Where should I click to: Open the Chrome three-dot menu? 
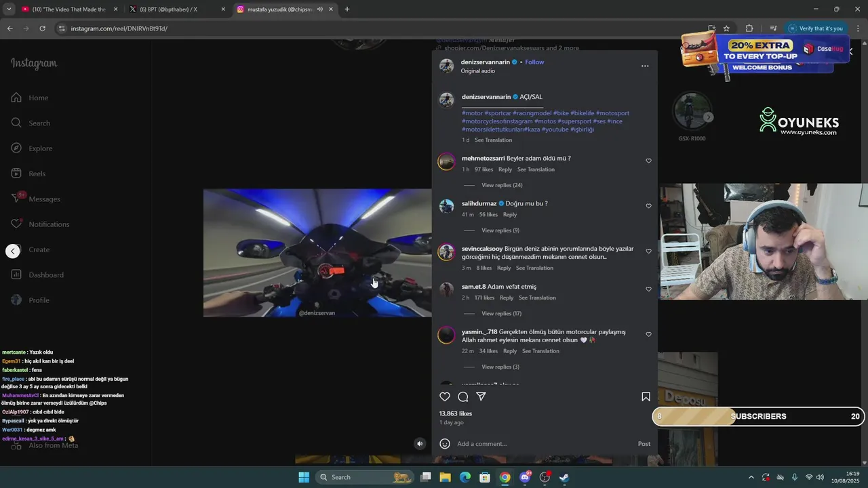[x=859, y=28]
